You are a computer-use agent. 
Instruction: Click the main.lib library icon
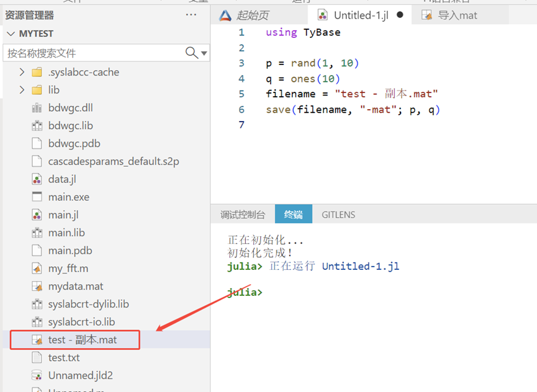point(37,233)
